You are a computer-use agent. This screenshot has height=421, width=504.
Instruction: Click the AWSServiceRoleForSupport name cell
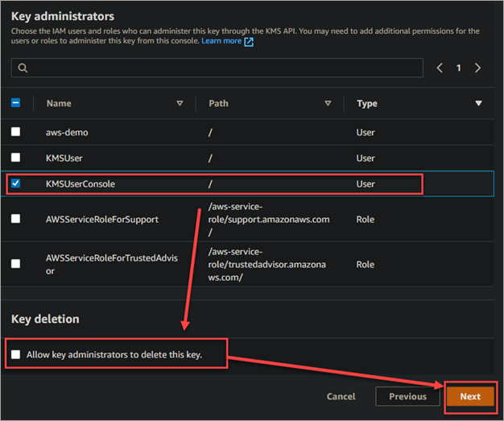coord(102,219)
